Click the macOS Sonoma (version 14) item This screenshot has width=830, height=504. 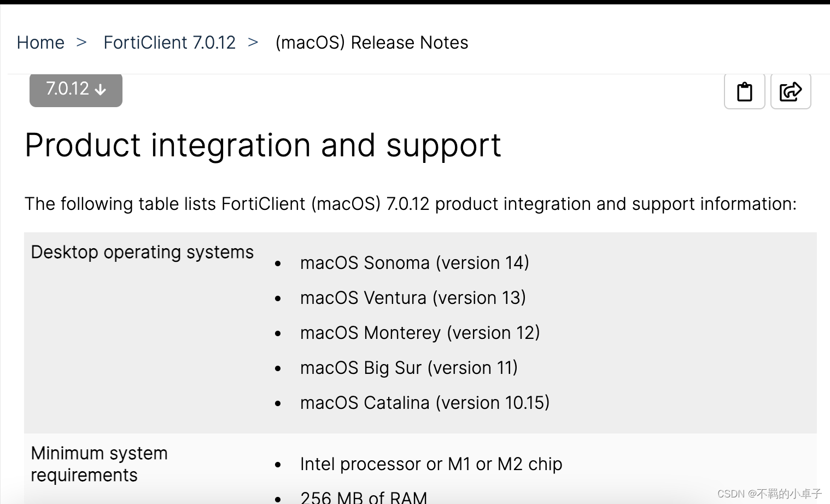click(414, 263)
